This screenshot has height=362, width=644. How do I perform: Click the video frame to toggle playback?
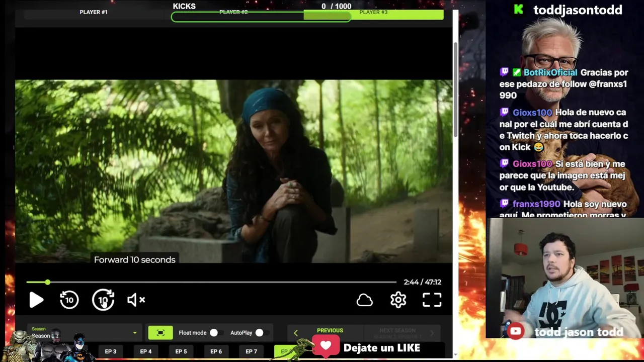(x=234, y=171)
